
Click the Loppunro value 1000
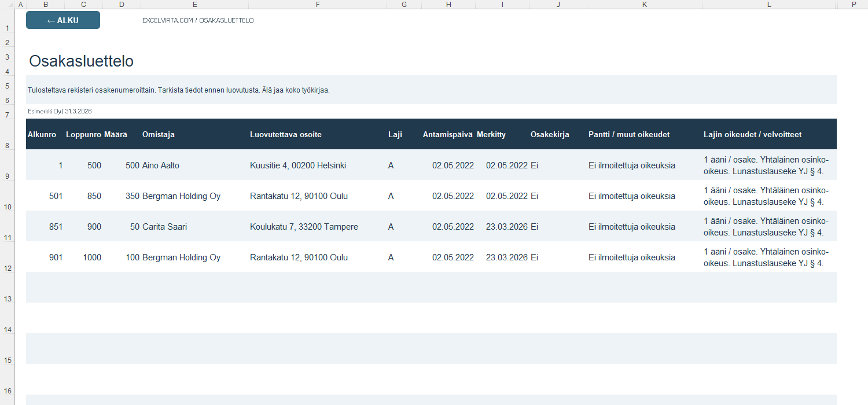pos(92,257)
